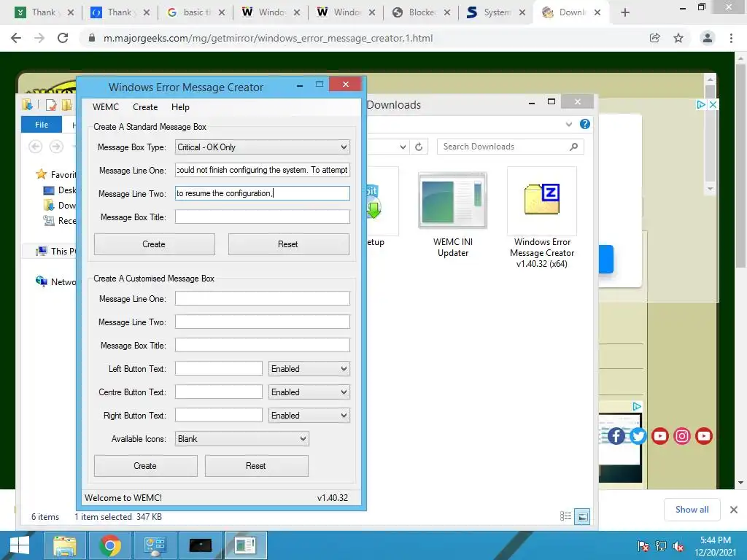Viewport: 747px width, 560px height.
Task: Click the customised Message Line Two field
Action: coord(263,322)
